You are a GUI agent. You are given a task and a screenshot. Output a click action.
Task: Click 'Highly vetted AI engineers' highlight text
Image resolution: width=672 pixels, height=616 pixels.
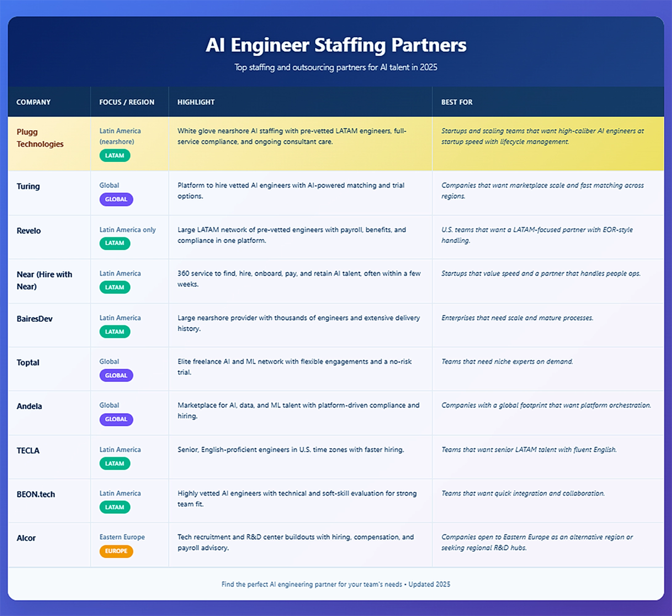point(297,498)
